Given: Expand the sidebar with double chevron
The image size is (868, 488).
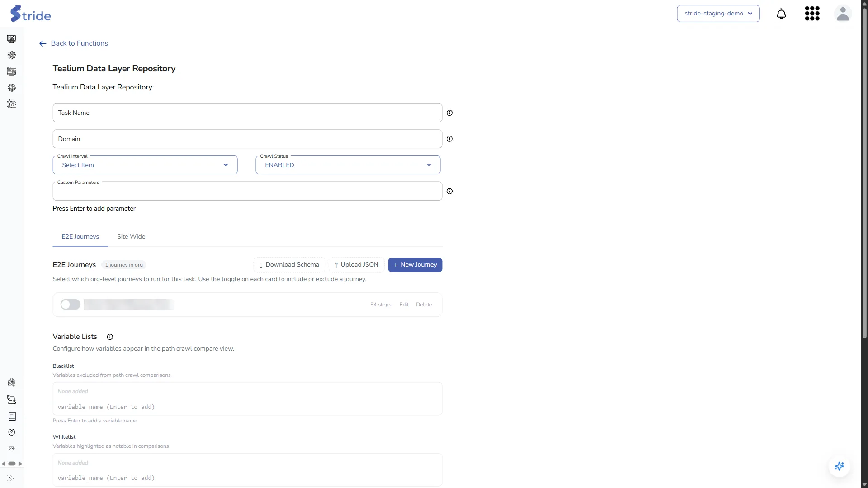Looking at the screenshot, I should pyautogui.click(x=10, y=478).
